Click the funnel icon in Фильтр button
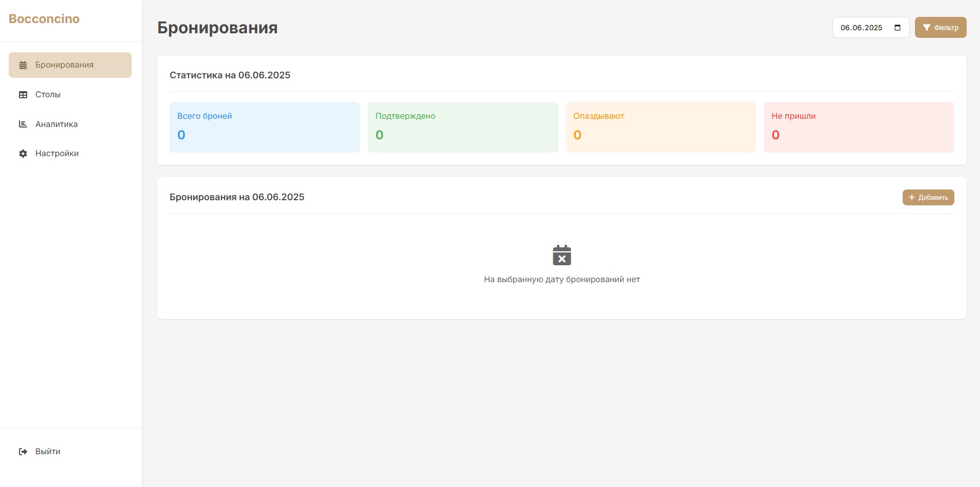 pyautogui.click(x=927, y=28)
